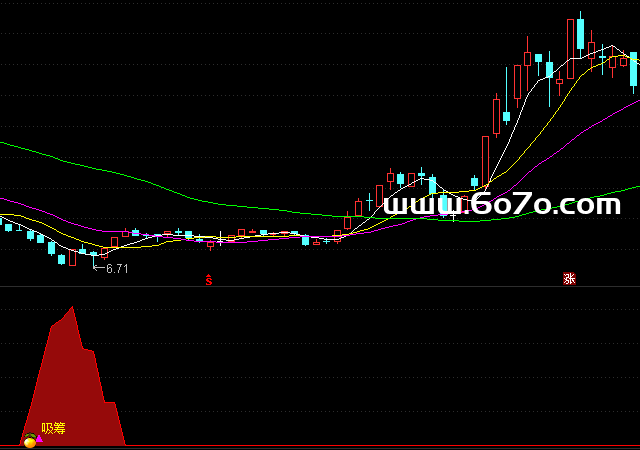This screenshot has width=640, height=450.
Task: Click the flat step on red indicator's right slope
Action: click(111, 402)
